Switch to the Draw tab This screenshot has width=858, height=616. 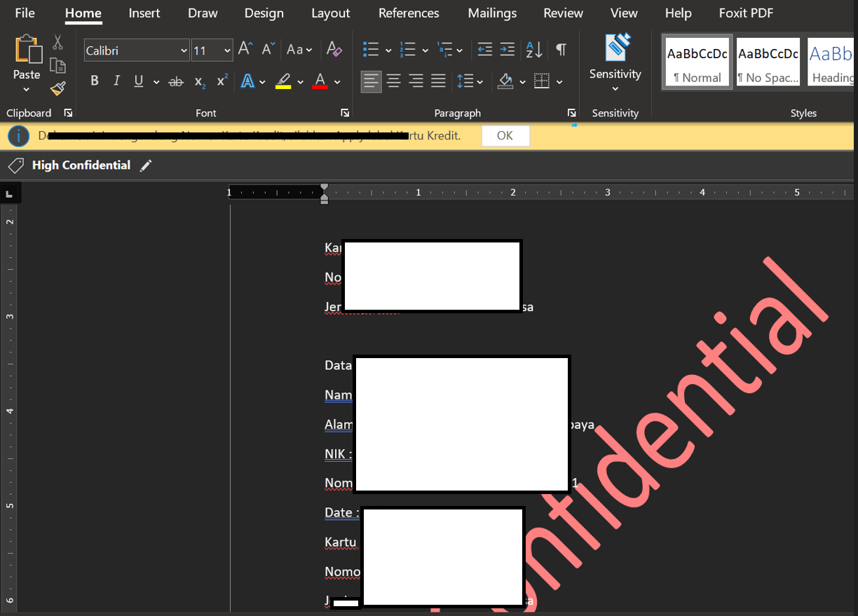click(203, 13)
